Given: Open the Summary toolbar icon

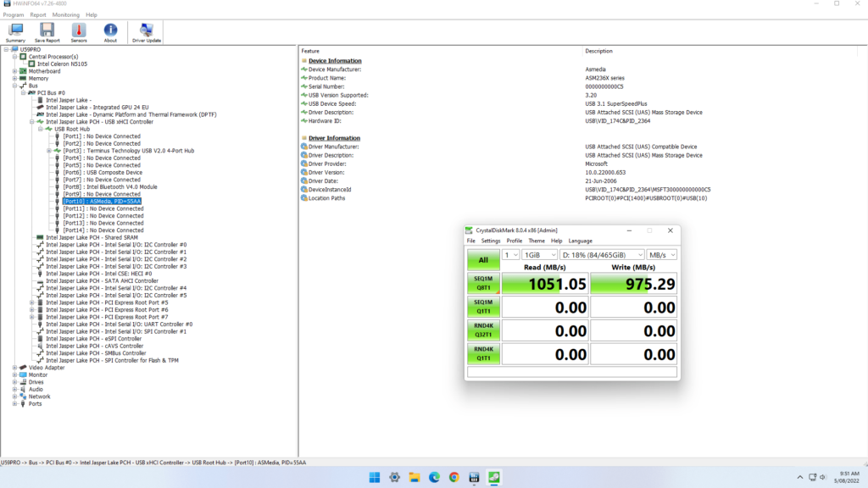Looking at the screenshot, I should tap(15, 32).
